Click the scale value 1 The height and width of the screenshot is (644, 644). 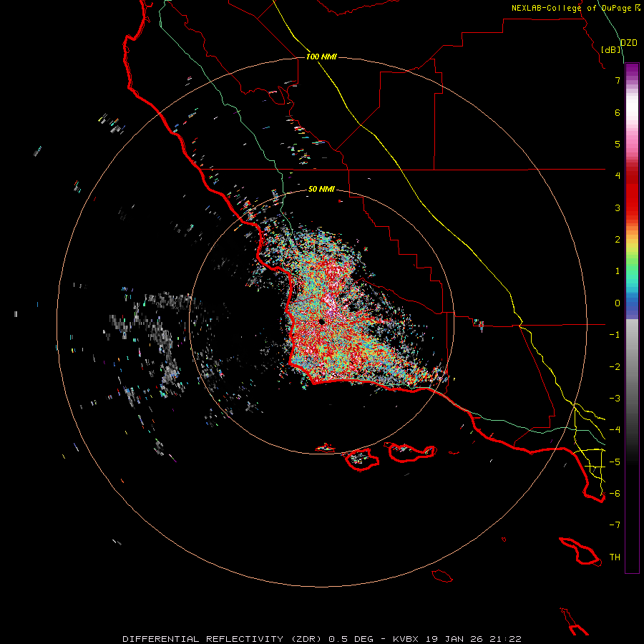point(618,271)
